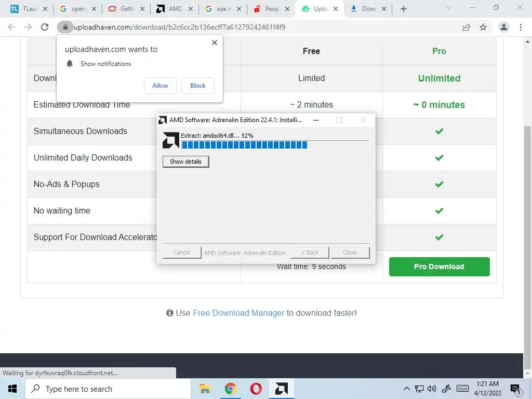Go back to the previous page
532x399 pixels.
(x=11, y=27)
